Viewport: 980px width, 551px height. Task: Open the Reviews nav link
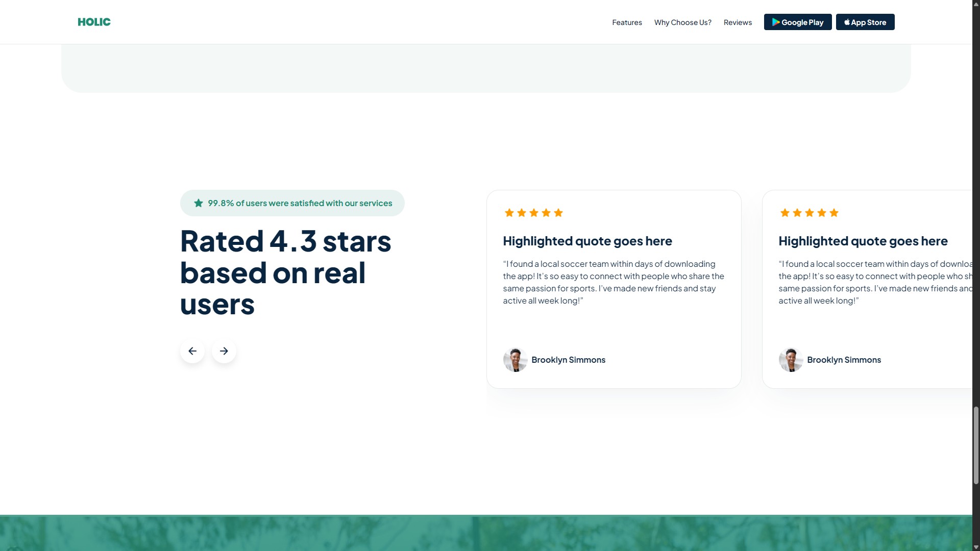738,22
